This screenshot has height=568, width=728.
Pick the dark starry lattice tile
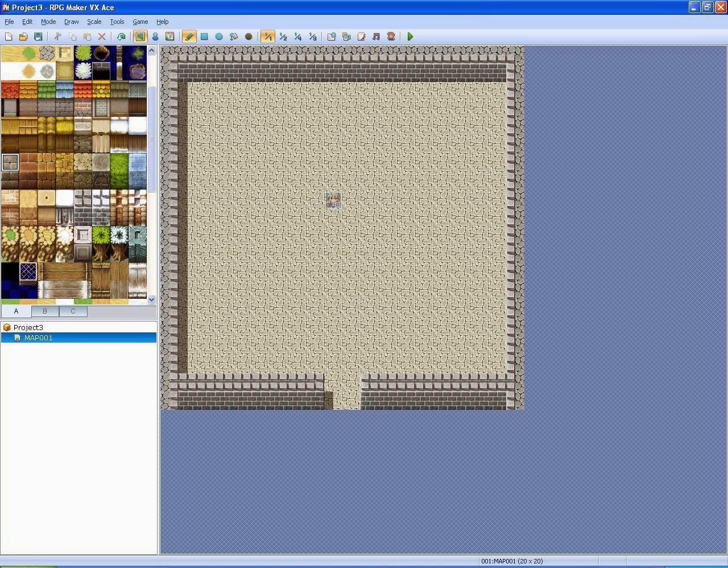[x=28, y=271]
